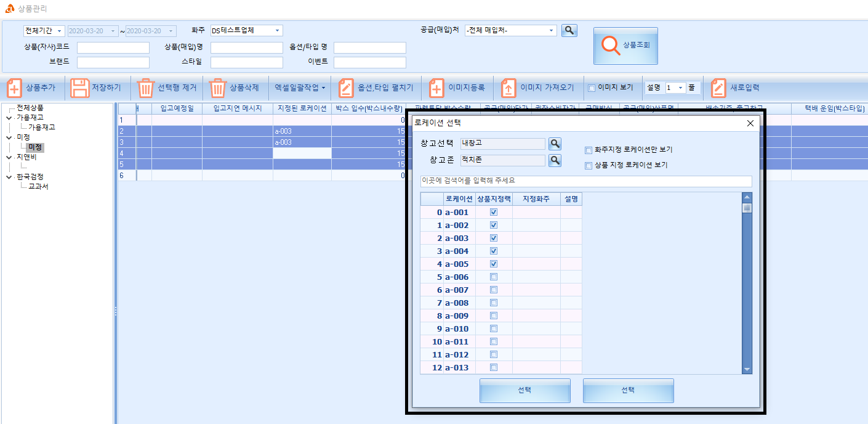Screen dimensions: 868x424
Task: Check 상품 지정 로케이션 보기 checkbox
Action: point(589,165)
